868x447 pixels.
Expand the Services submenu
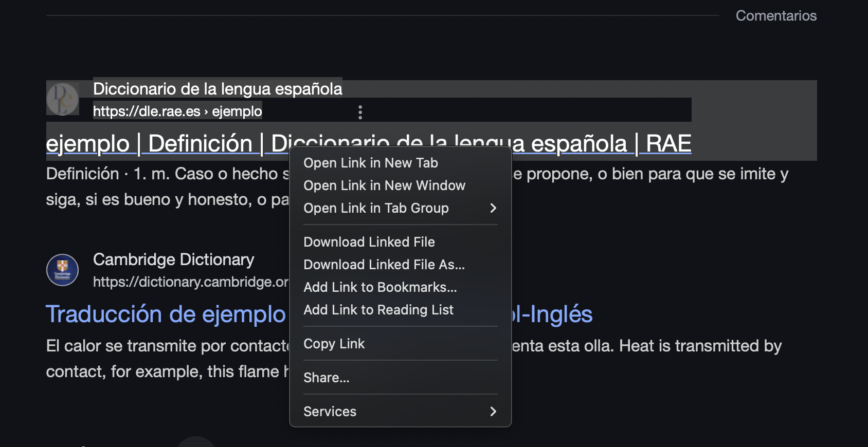[x=493, y=412]
